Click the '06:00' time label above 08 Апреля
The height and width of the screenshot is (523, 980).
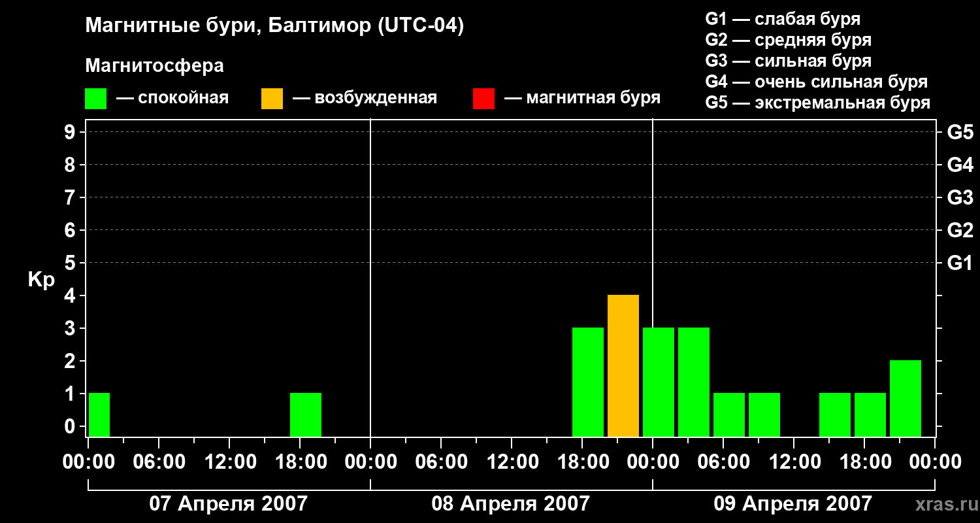441,462
